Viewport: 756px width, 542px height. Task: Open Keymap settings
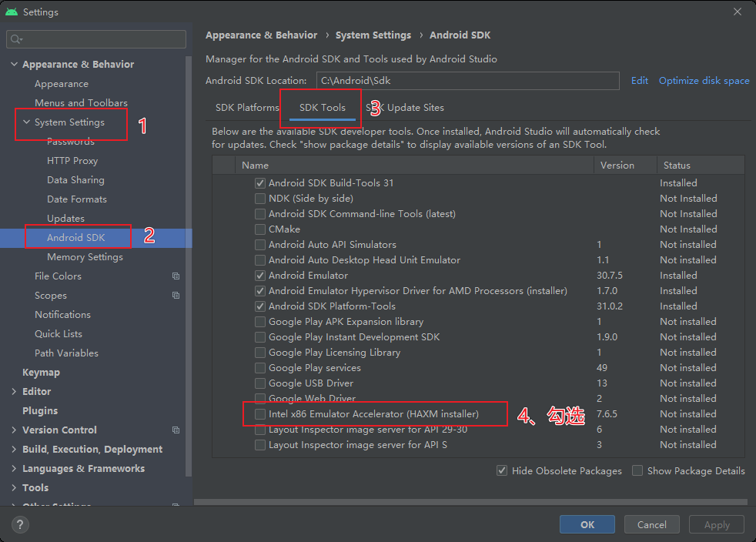pos(41,373)
